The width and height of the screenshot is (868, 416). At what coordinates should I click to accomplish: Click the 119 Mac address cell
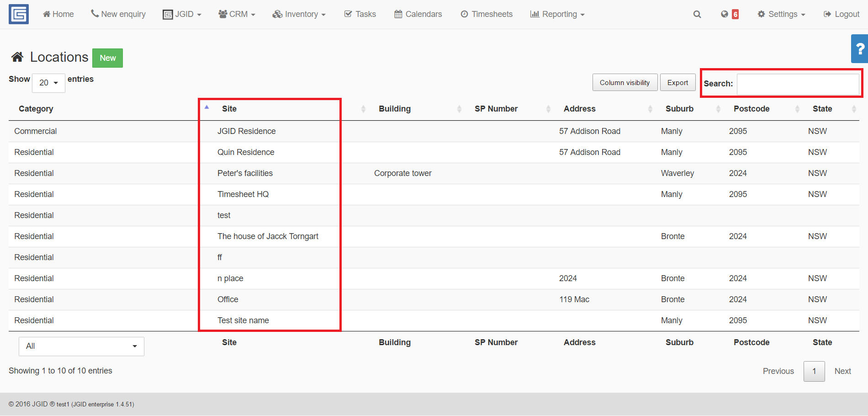pos(574,299)
